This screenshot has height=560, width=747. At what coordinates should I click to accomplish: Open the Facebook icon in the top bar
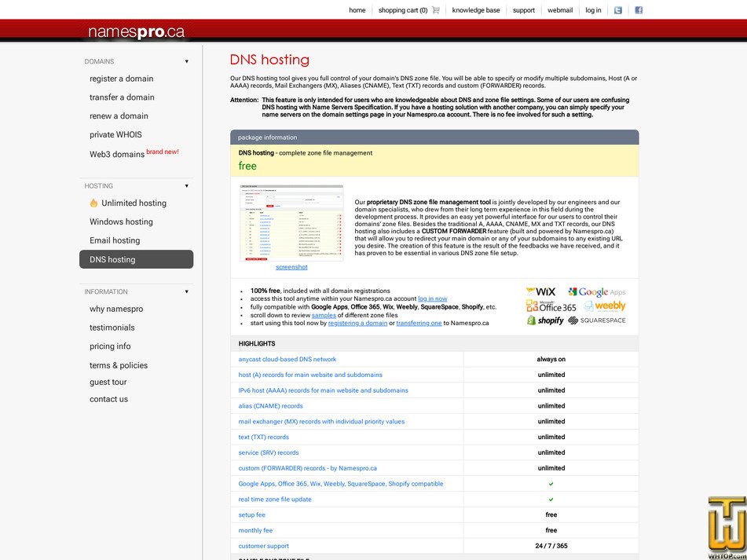click(639, 10)
